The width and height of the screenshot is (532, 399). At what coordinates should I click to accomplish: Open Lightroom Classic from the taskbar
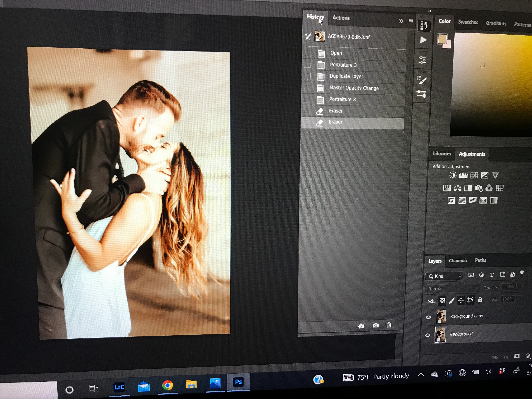click(119, 387)
